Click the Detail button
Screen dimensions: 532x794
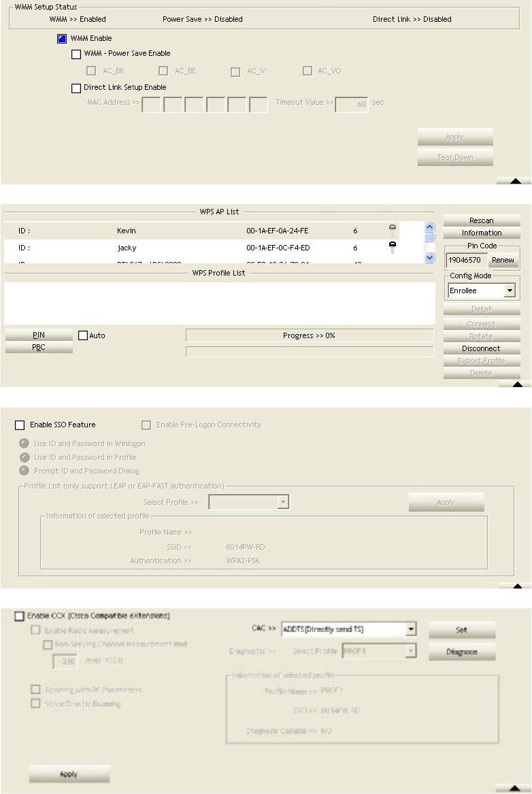click(x=482, y=310)
